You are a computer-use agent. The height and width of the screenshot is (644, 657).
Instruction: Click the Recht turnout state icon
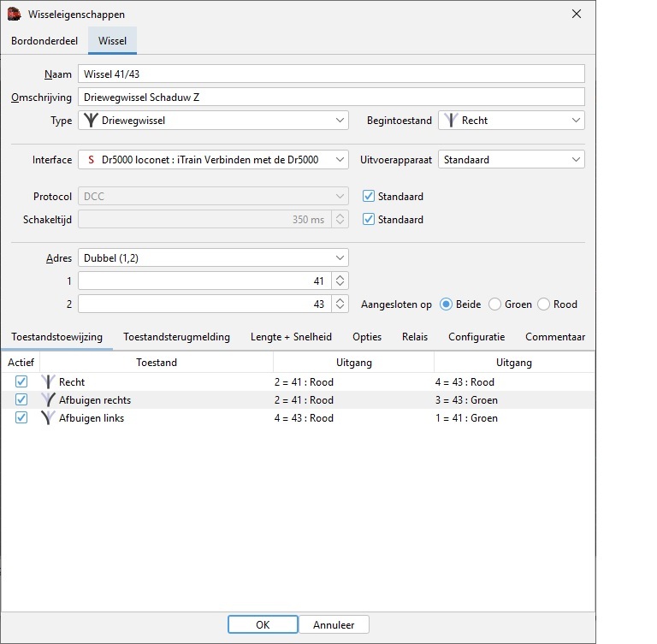[48, 382]
